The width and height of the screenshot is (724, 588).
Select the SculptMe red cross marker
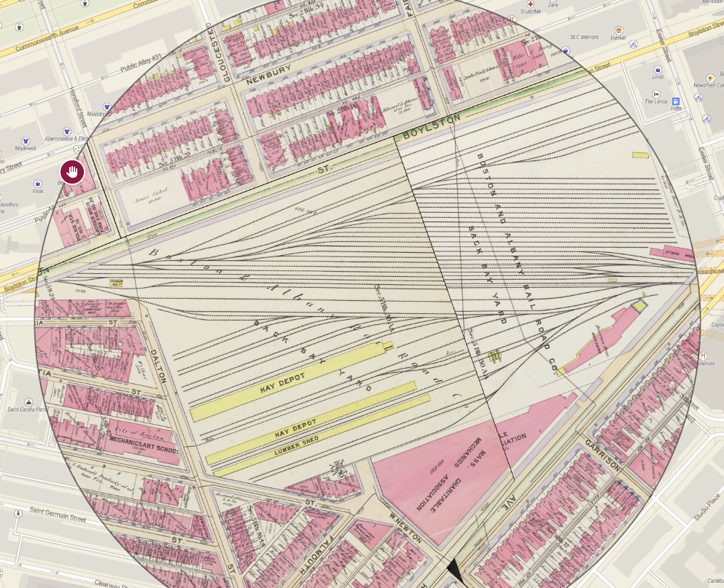pyautogui.click(x=531, y=5)
